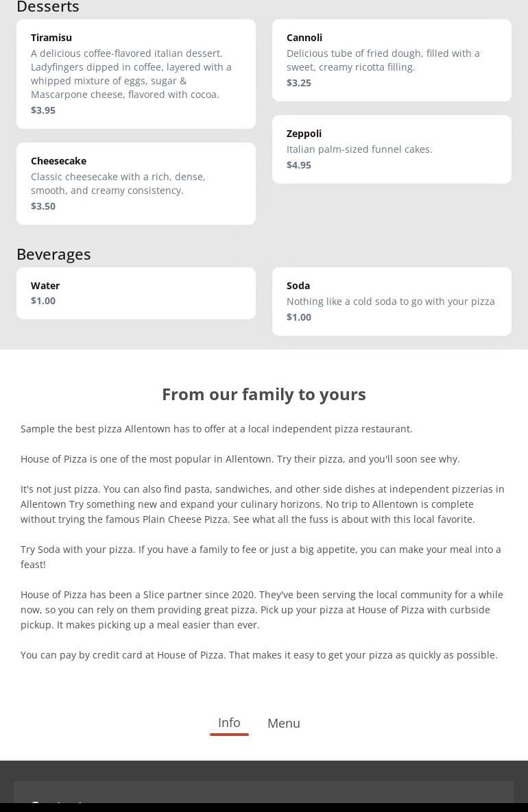Click the Water $1.00 price
The width and height of the screenshot is (528, 812).
click(43, 301)
